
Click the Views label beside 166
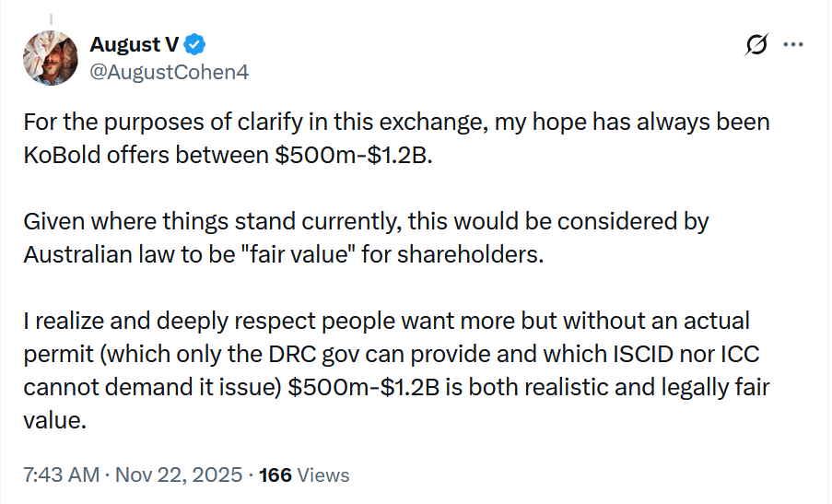click(x=323, y=475)
